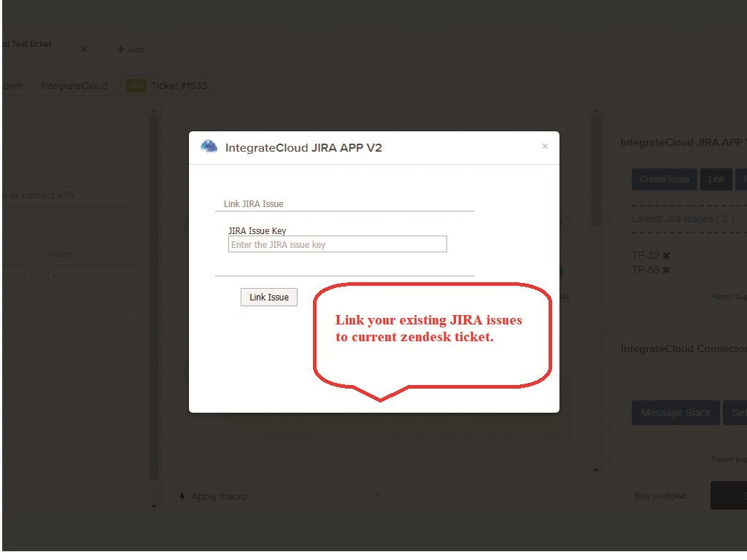Click the Create Issue button in sidebar
Viewport: 747px width, 560px height.
pos(664,179)
